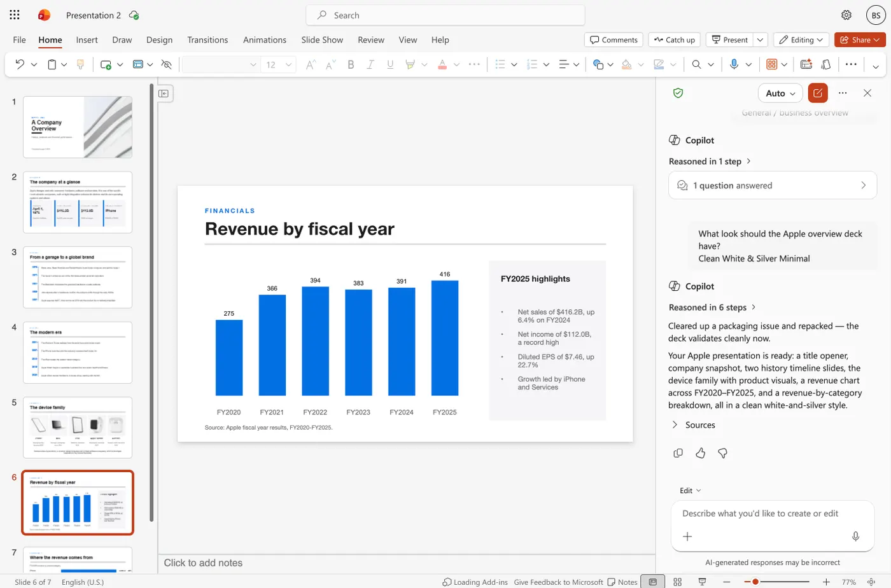
Task: Toggle the Notes pane in status bar
Action: tap(622, 582)
